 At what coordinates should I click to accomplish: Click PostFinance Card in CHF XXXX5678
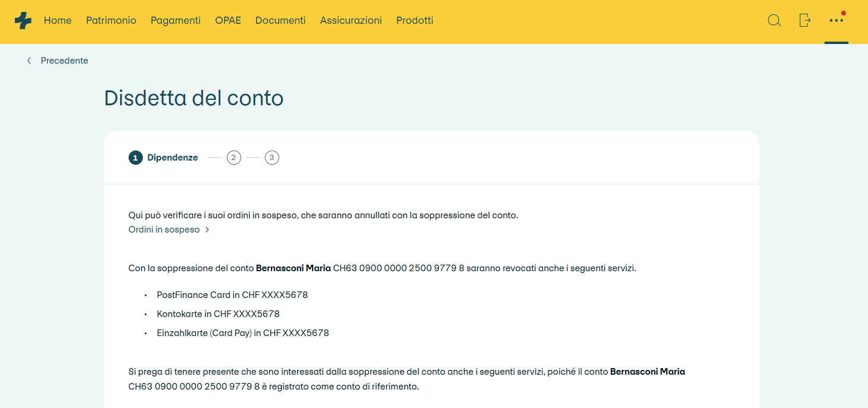[x=232, y=295]
